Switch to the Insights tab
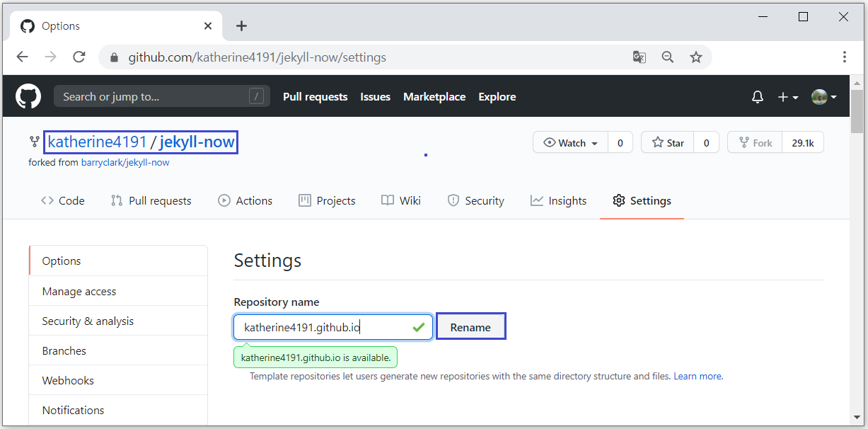Image resolution: width=868 pixels, height=429 pixels. [x=559, y=201]
